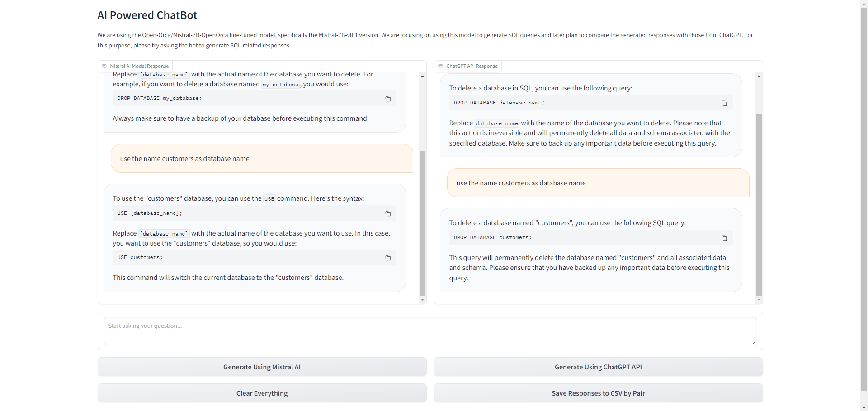Generate a response using ChatGPT API
Viewport: 868px width, 411px height.
599,367
